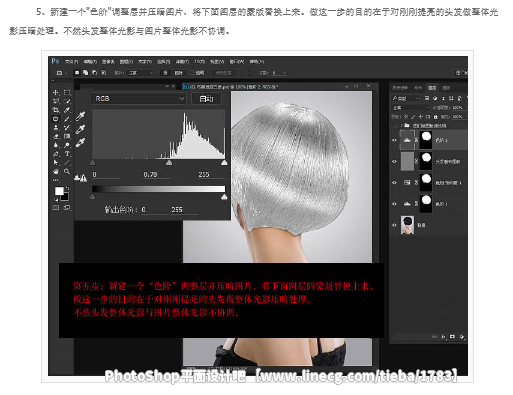Viewport: 513px width, 395px height.
Task: Open the Patch tool preset picker
Action: pyautogui.click(x=61, y=73)
